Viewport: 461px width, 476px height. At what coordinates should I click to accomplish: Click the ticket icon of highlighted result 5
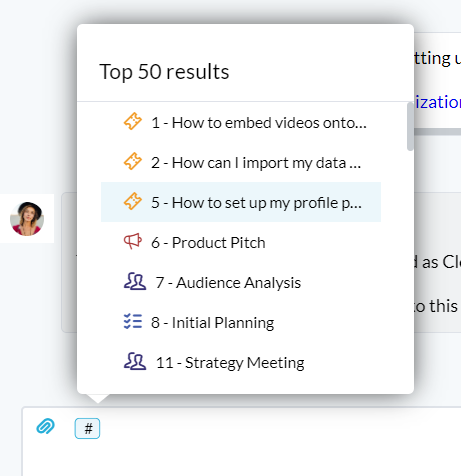pyautogui.click(x=133, y=201)
